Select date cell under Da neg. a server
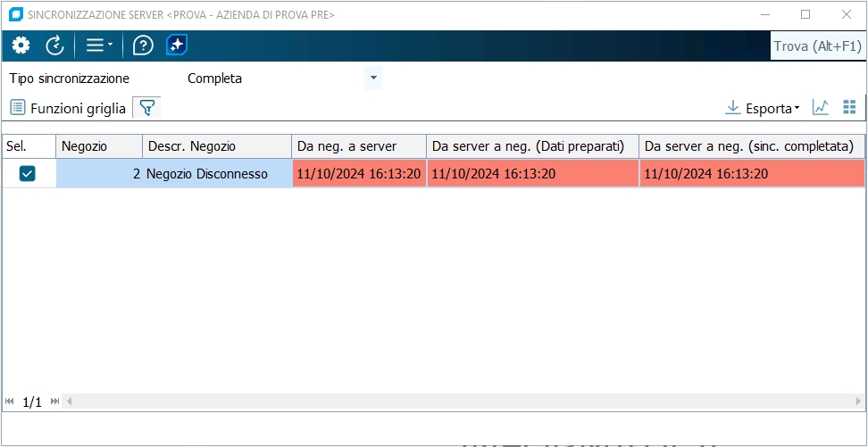This screenshot has width=868, height=447. coord(359,174)
